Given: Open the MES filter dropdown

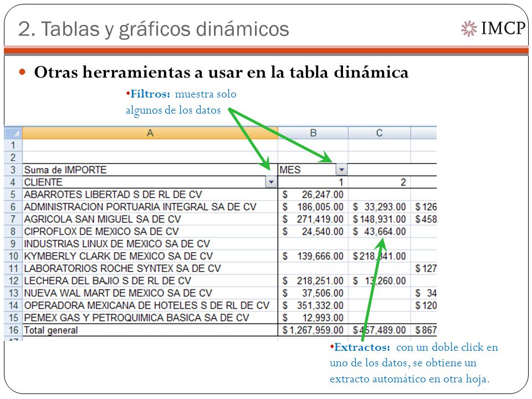Looking at the screenshot, I should click(x=342, y=170).
